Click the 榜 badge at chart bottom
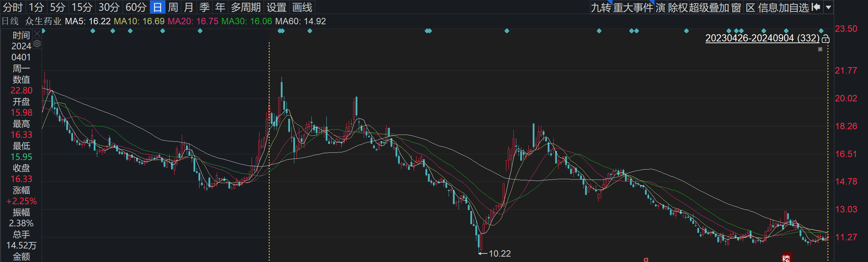 click(x=786, y=258)
